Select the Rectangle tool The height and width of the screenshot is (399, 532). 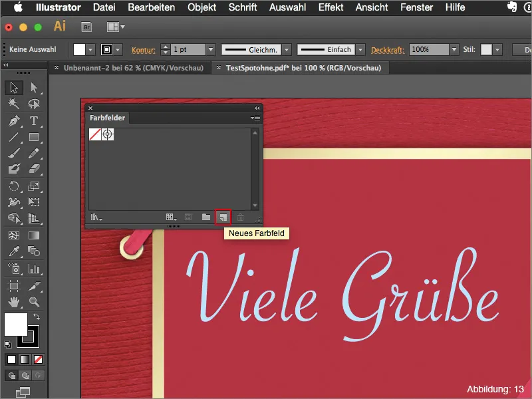(x=34, y=137)
